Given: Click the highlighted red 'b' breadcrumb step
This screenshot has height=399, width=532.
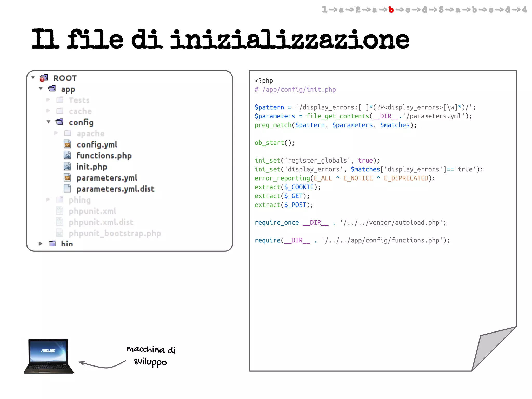Looking at the screenshot, I should point(391,10).
